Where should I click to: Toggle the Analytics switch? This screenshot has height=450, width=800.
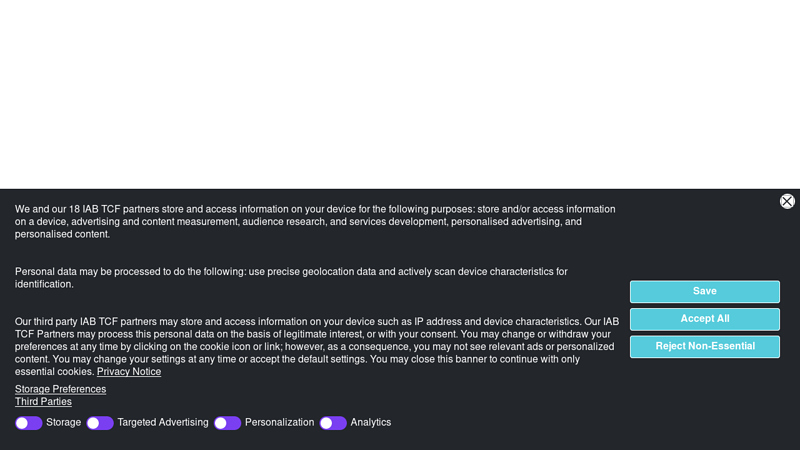coord(333,423)
